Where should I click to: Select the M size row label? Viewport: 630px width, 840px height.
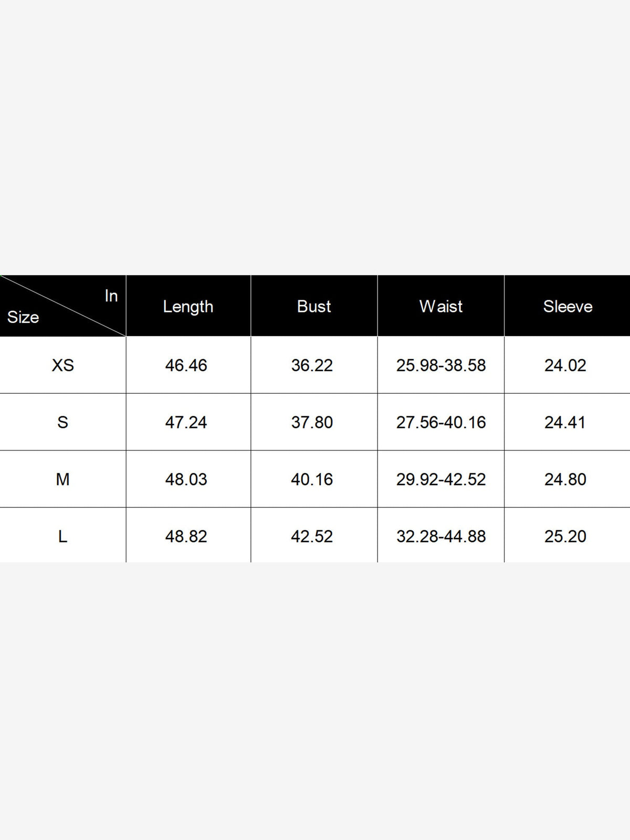[62, 479]
